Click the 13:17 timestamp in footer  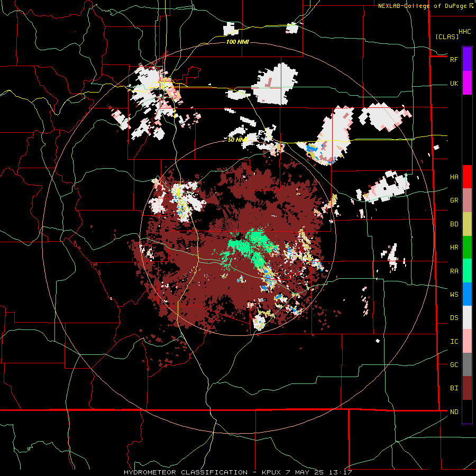[x=341, y=472]
